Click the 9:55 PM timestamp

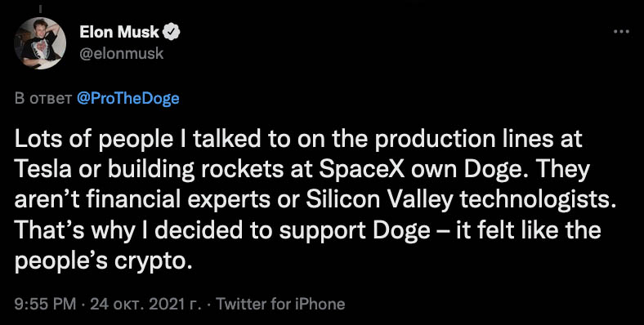[45, 304]
